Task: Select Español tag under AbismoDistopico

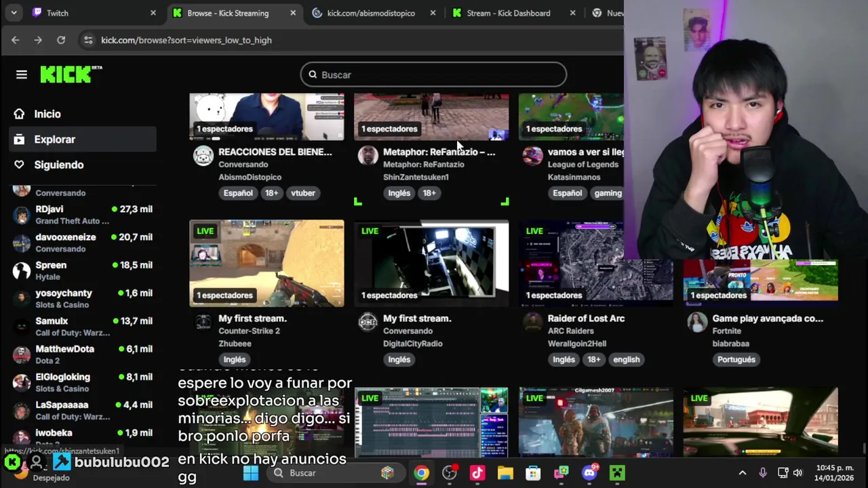Action: [238, 193]
